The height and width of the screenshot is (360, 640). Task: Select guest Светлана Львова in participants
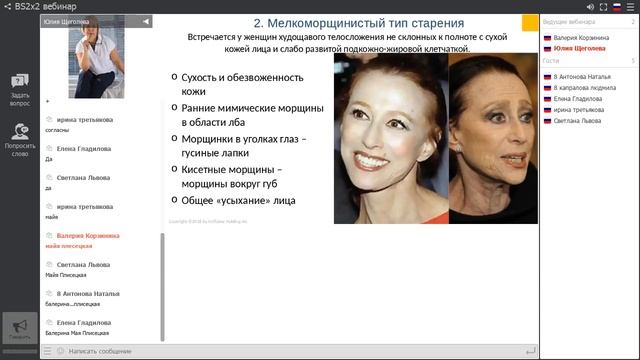pyautogui.click(x=577, y=121)
